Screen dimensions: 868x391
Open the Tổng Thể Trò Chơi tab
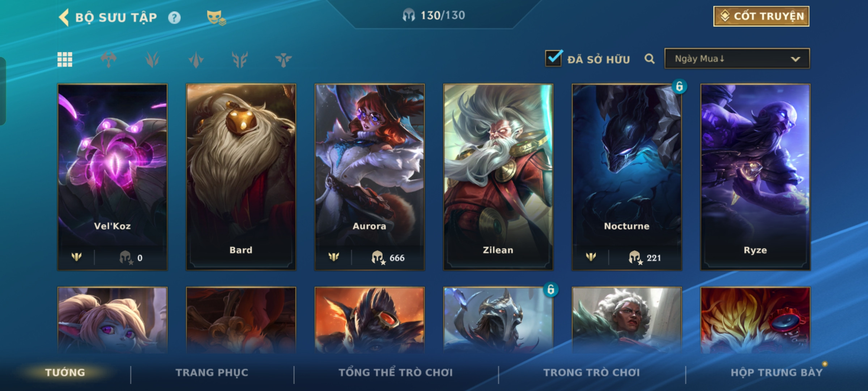pos(396,373)
